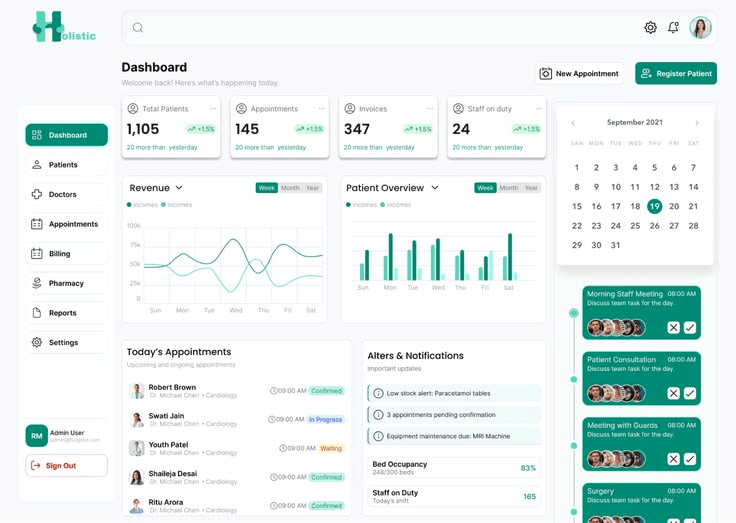Click Robert Brown's avatar
Image resolution: width=736 pixels, height=523 pixels.
(x=137, y=391)
